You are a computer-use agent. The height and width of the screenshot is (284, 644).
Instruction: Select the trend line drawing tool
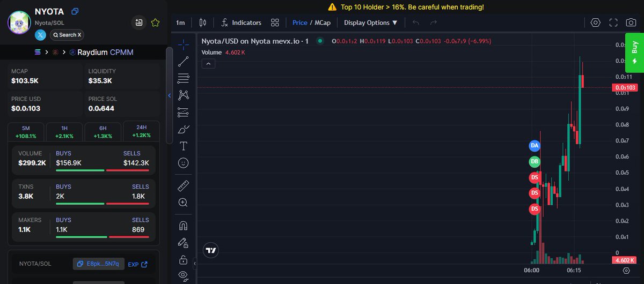pyautogui.click(x=184, y=61)
